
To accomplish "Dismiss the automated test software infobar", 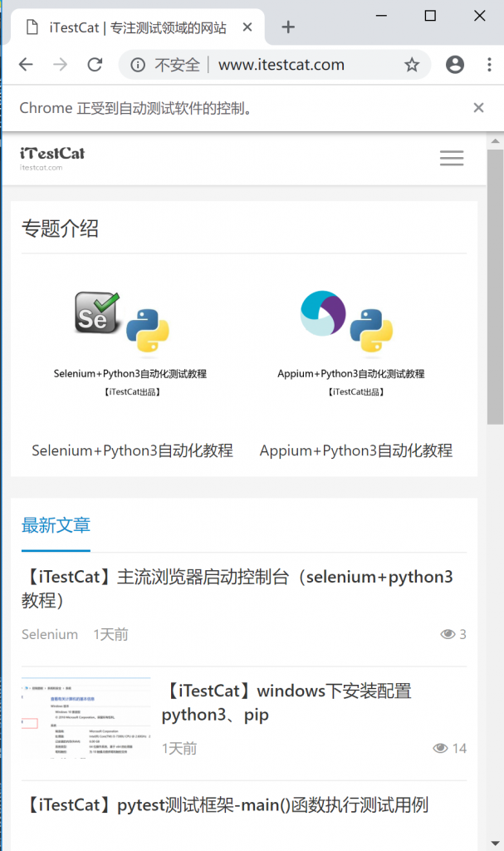I will pyautogui.click(x=478, y=107).
